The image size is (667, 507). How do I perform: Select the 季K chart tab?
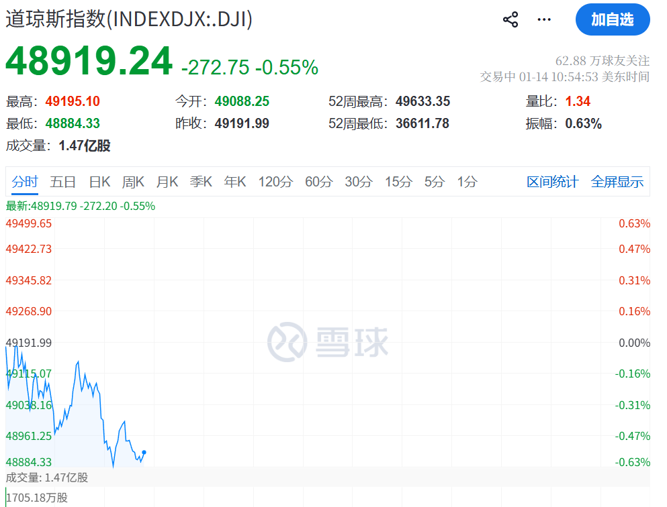click(201, 181)
